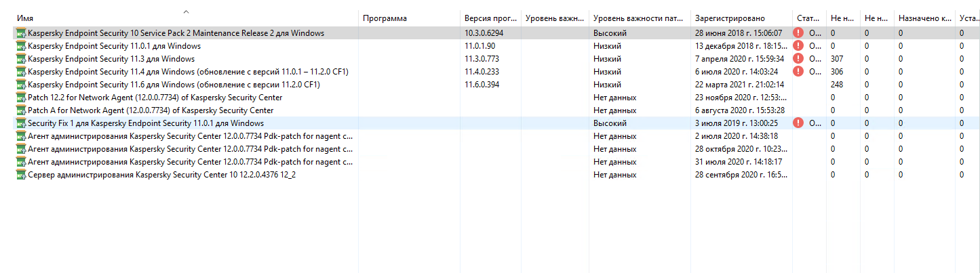Click the Уровень важн... column header
The width and height of the screenshot is (980, 273).
[x=555, y=18]
